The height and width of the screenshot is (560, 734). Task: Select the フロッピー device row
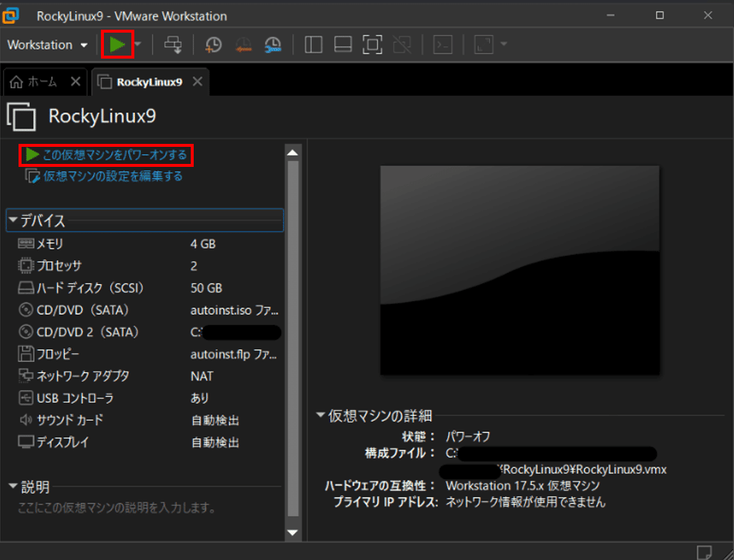coord(145,354)
